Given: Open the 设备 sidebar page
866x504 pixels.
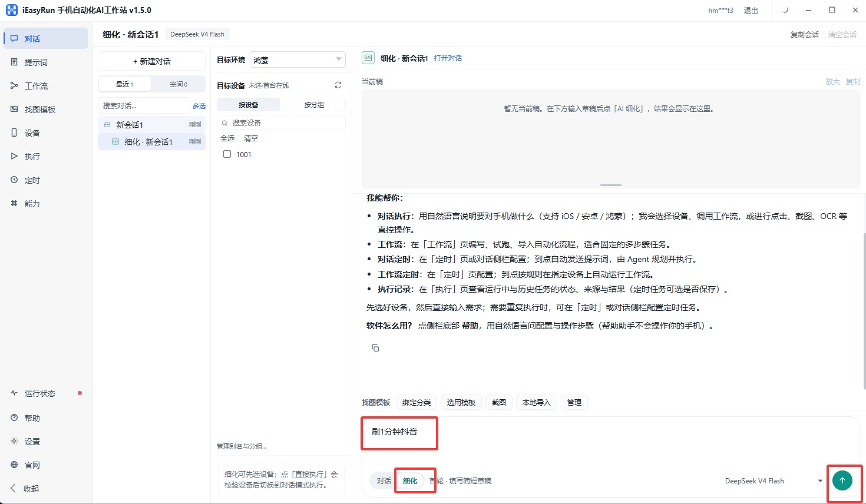Looking at the screenshot, I should click(45, 133).
